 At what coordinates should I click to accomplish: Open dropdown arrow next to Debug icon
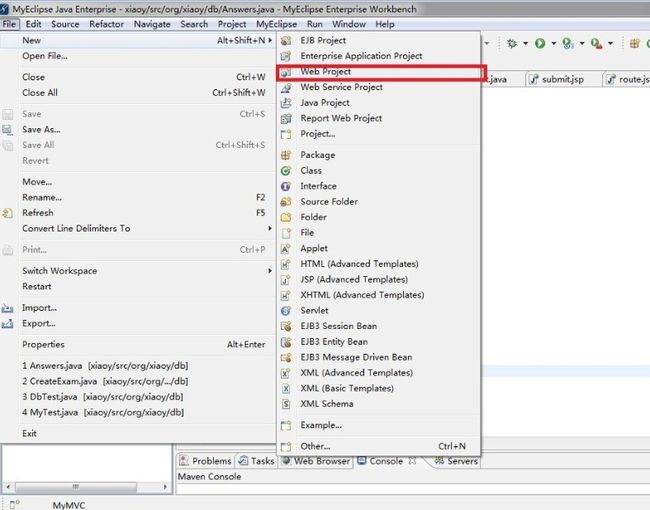525,43
